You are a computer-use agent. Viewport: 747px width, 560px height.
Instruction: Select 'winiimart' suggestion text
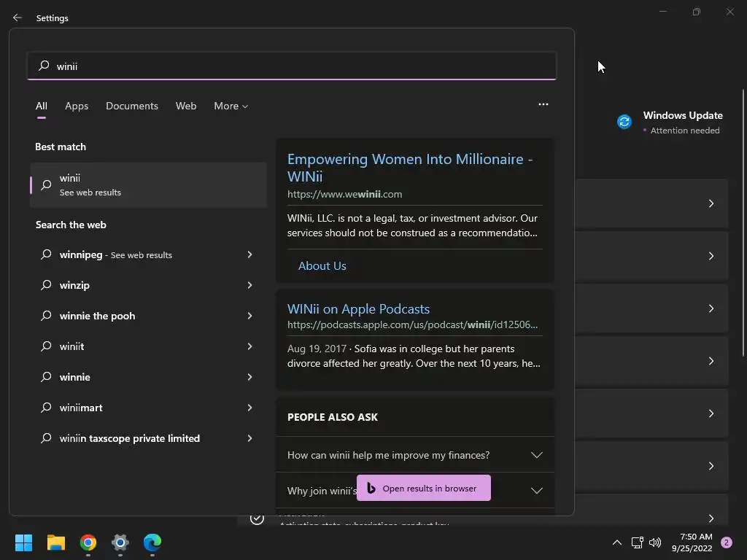point(81,408)
